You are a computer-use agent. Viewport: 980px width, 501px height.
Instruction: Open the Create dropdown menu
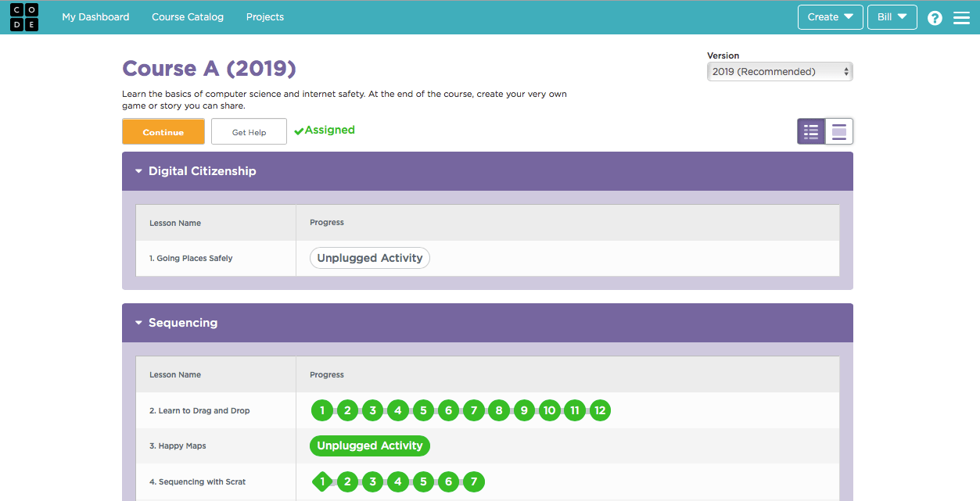coord(830,16)
